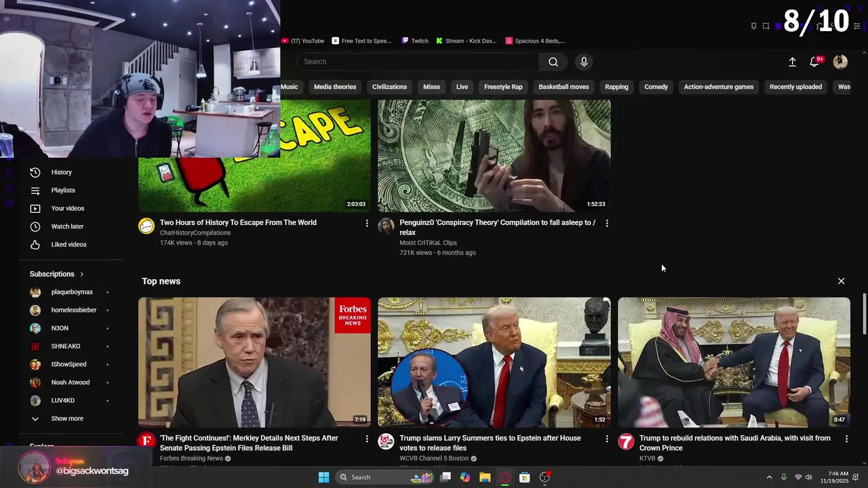Select the Action-adventure games filter chip
The width and height of the screenshot is (868, 488).
(x=718, y=87)
